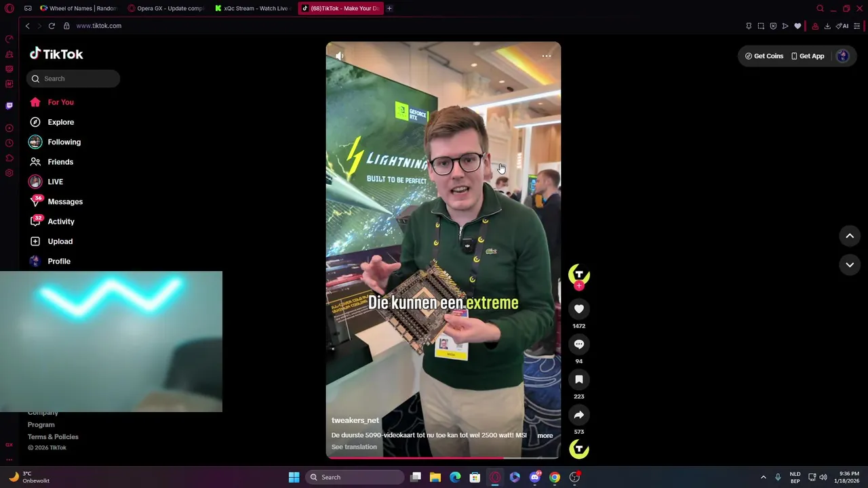Open comments on the video (94)

(x=579, y=344)
